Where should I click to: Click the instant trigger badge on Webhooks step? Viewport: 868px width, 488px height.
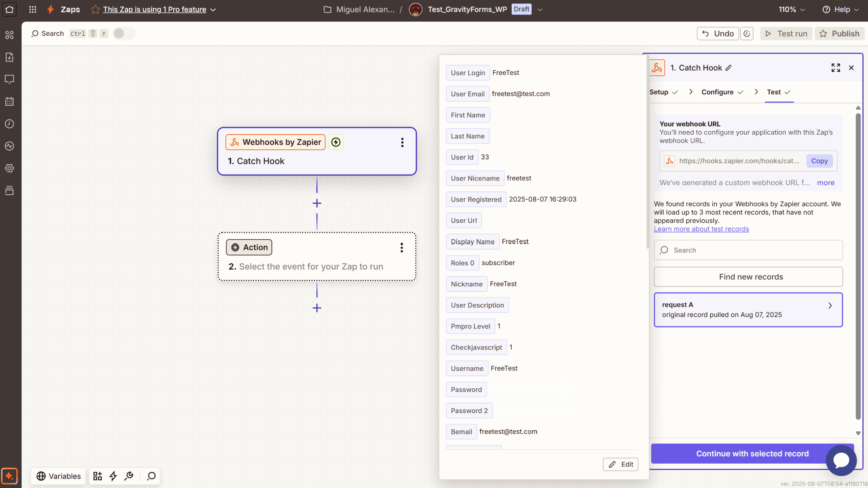click(336, 142)
